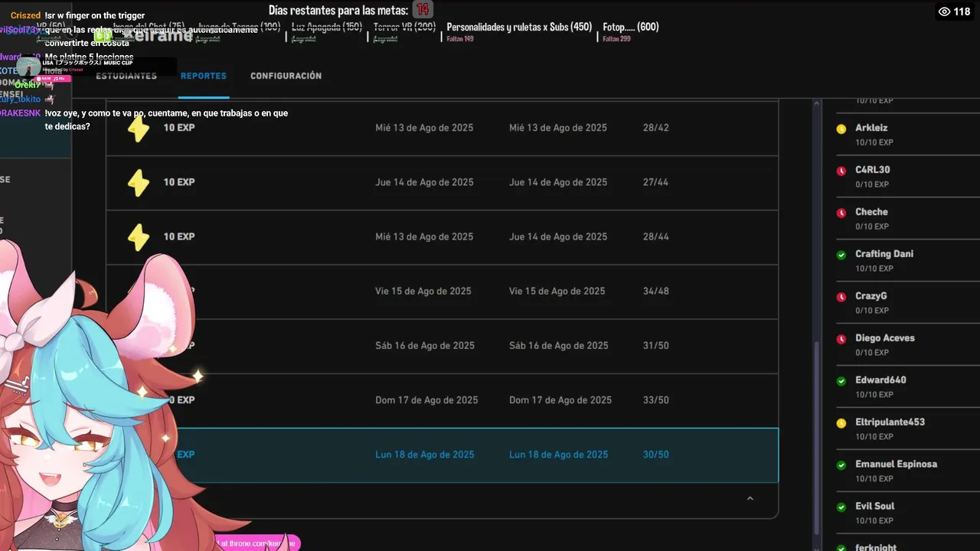Click yellow status icon beside Eltripulante453
The height and width of the screenshot is (551, 980).
coord(841,423)
